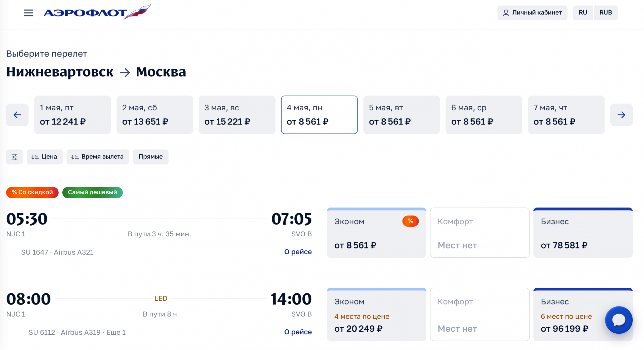Open the filter settings sliders icon
This screenshot has width=644, height=350.
[x=15, y=157]
